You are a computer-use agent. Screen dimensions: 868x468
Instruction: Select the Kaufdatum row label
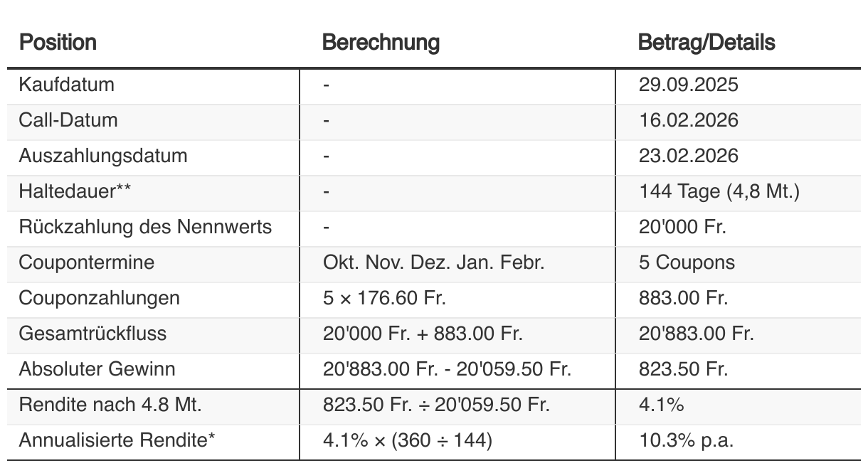pos(66,85)
